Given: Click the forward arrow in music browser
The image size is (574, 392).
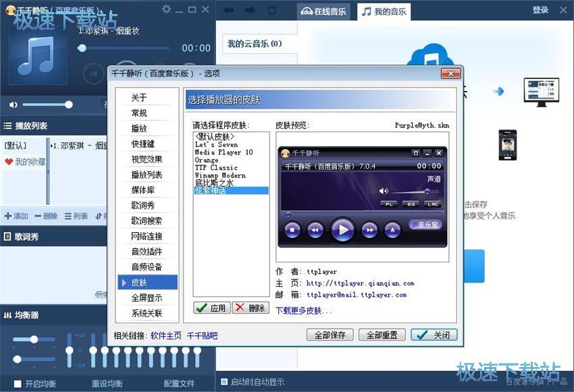Looking at the screenshot, I should point(251,10).
